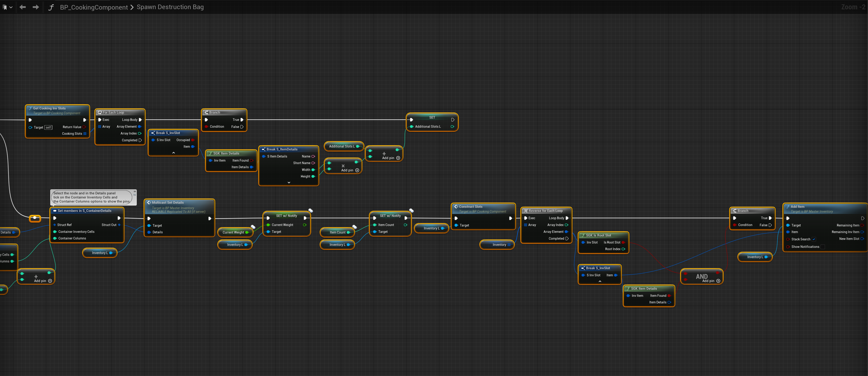Click the replication icon on the Current Weight SET node
The height and width of the screenshot is (376, 868).
tap(311, 211)
